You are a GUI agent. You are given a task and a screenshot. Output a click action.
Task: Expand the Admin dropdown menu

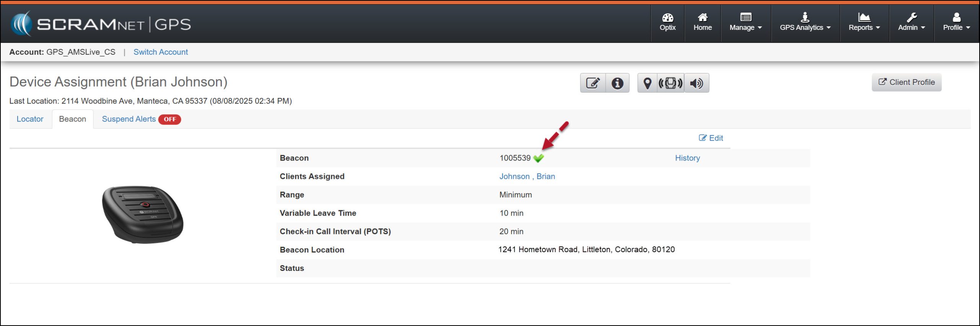911,22
